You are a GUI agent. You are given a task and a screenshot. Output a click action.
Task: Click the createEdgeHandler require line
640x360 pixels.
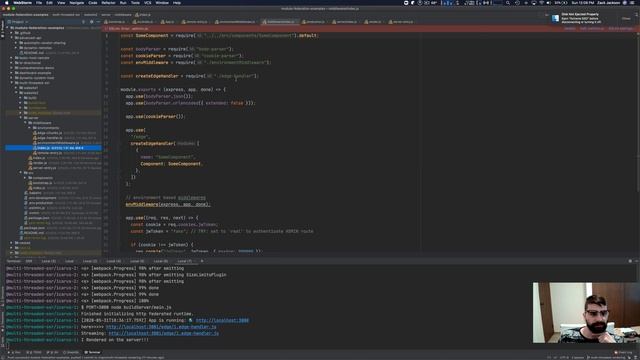click(x=190, y=76)
